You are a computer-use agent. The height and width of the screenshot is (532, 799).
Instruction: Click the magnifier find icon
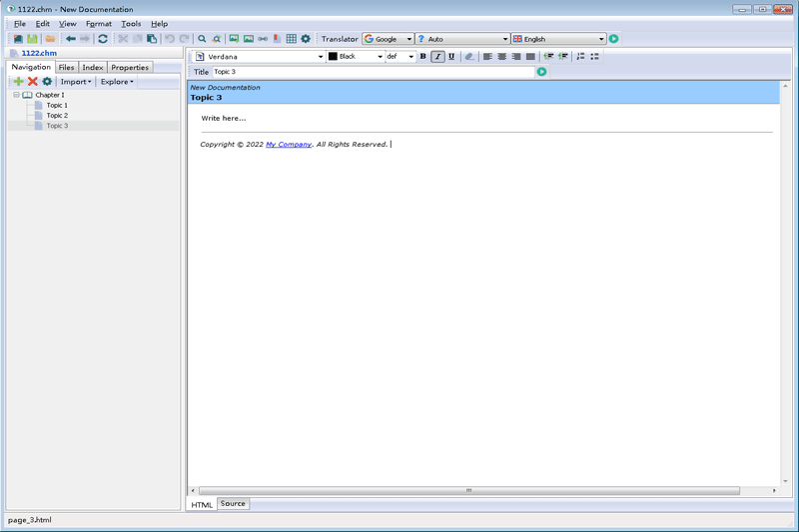(x=202, y=39)
